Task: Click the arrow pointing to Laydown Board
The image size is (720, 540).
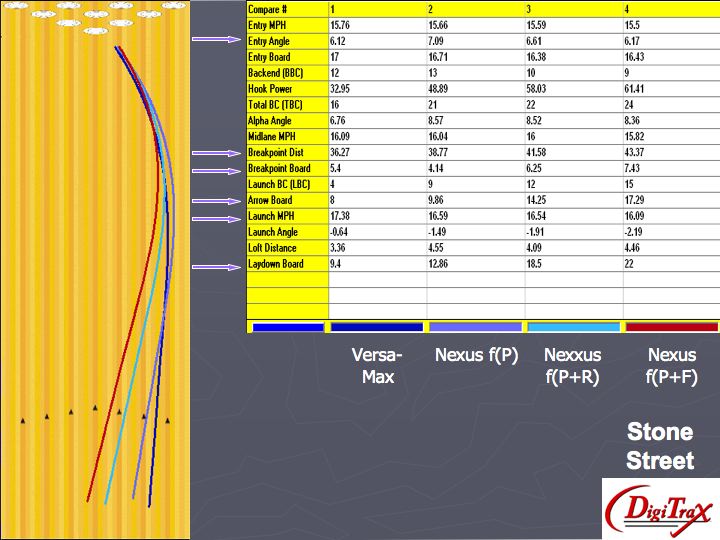Action: [218, 266]
